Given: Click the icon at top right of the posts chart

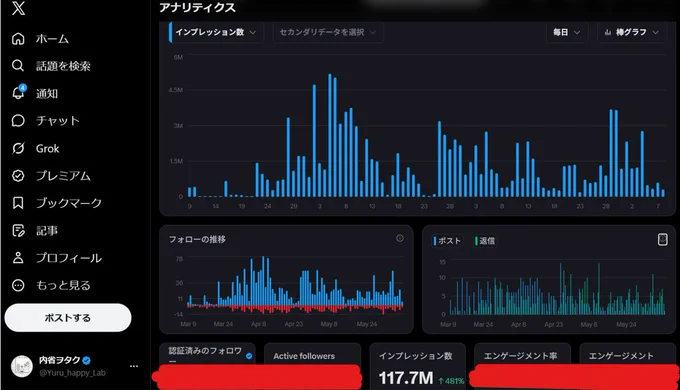Looking at the screenshot, I should pyautogui.click(x=662, y=239).
